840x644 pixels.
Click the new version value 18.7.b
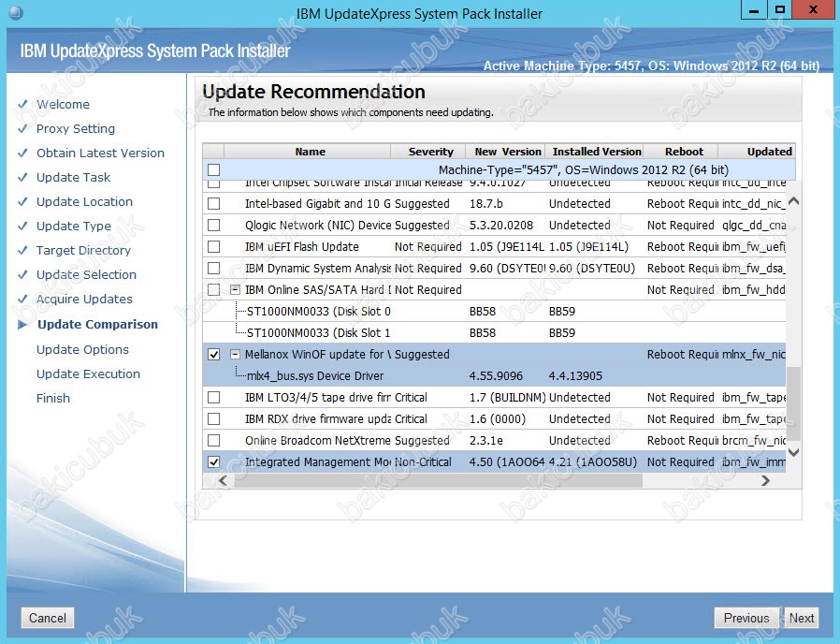(x=485, y=204)
